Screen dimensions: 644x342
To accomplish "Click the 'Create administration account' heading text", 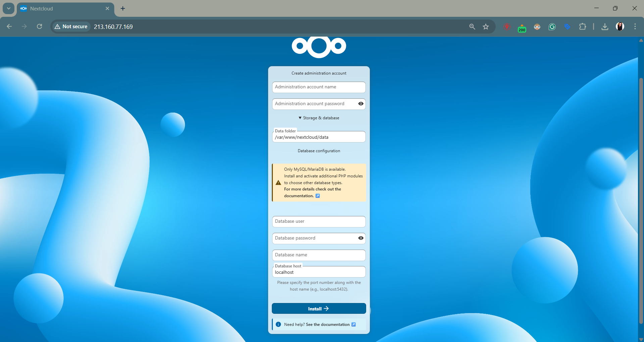I will pyautogui.click(x=319, y=73).
